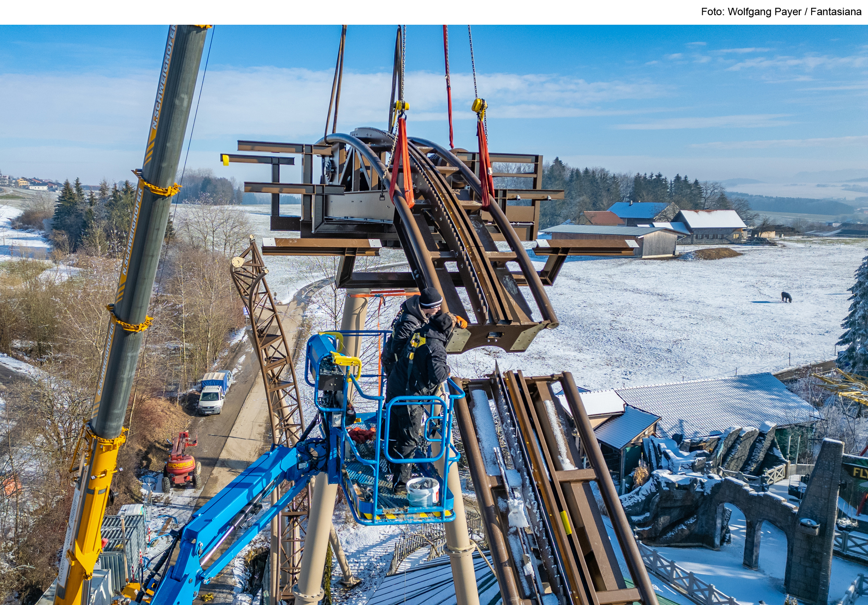Click the photo credit text 'Foto: Wolfgang Payer / Fantasiana'
This screenshot has height=605, width=868.
coord(781,12)
